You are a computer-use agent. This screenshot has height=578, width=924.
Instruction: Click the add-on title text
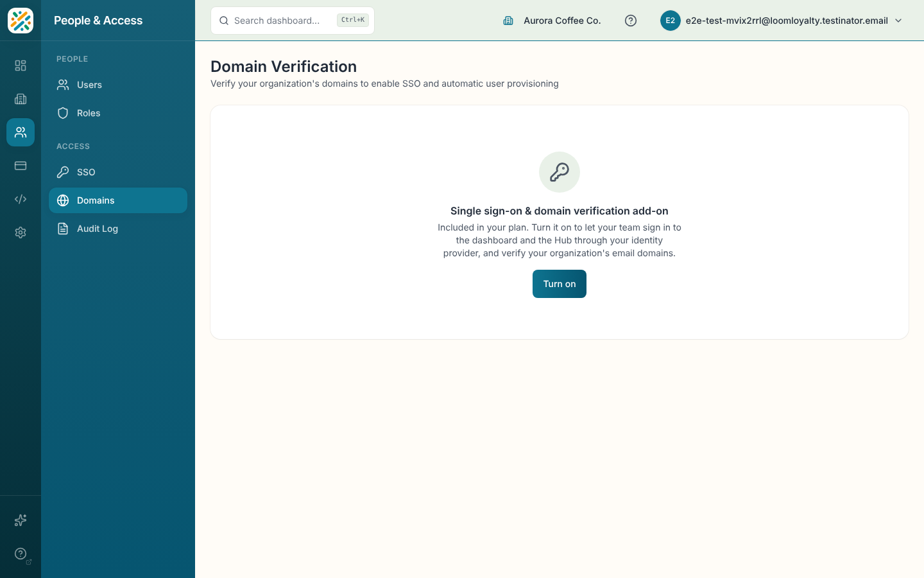coord(560,211)
